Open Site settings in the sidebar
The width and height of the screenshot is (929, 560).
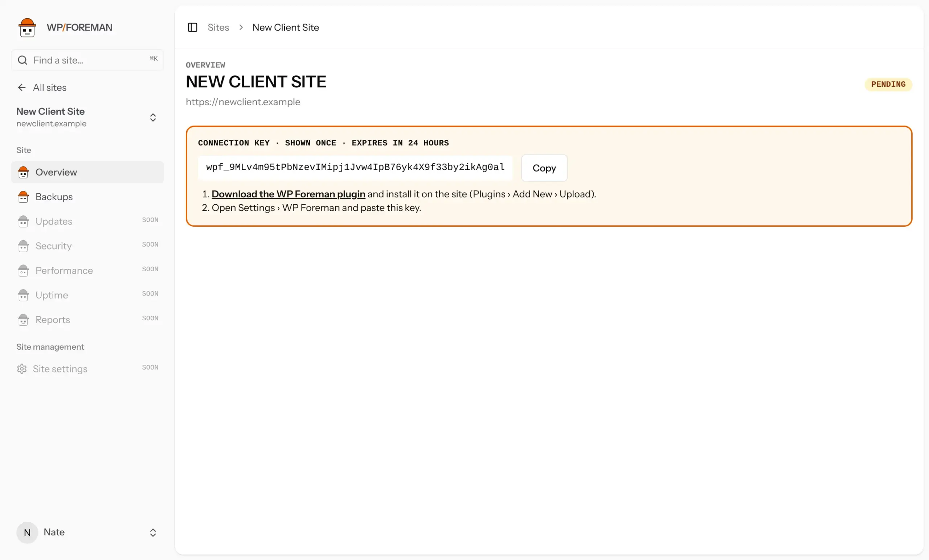pyautogui.click(x=87, y=368)
